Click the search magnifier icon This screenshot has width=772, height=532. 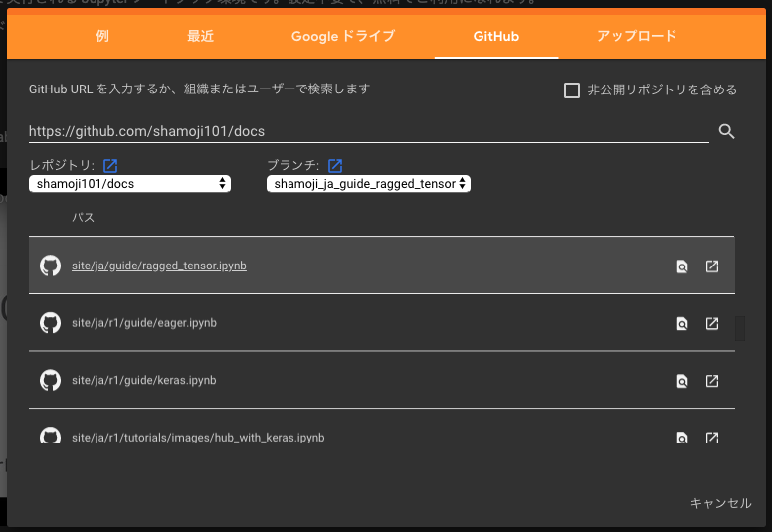pos(726,131)
